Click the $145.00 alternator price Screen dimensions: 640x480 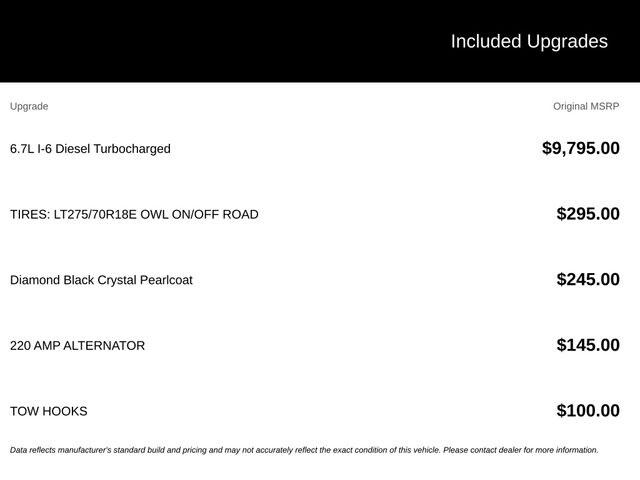click(588, 345)
